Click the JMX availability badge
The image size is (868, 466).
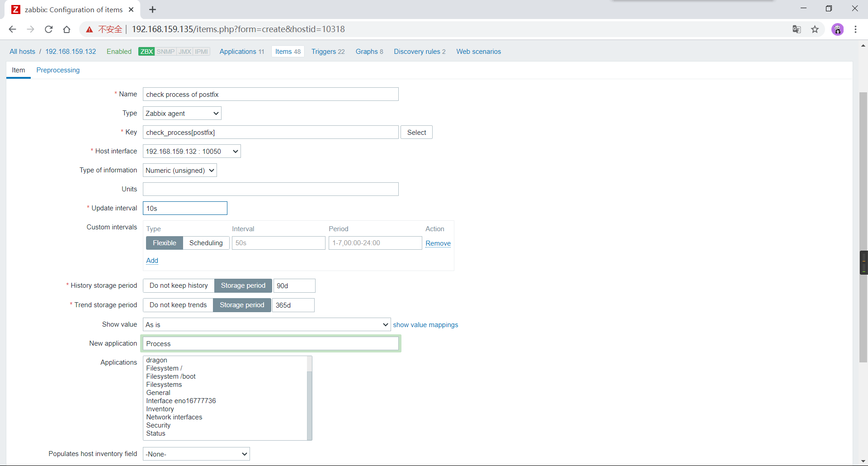(x=185, y=52)
